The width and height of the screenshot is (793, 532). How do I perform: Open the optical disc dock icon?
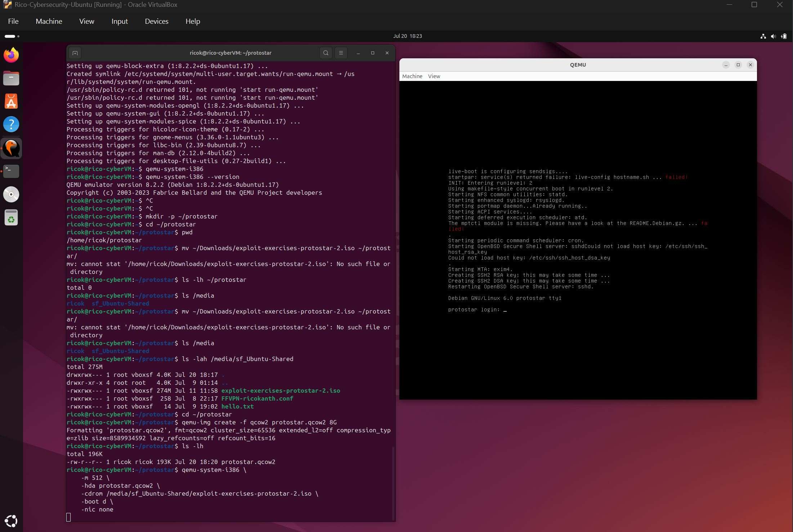click(x=11, y=194)
